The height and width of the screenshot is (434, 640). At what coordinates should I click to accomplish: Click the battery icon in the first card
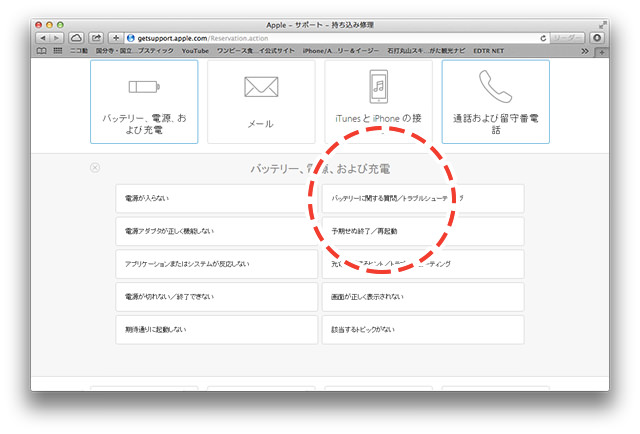click(144, 87)
